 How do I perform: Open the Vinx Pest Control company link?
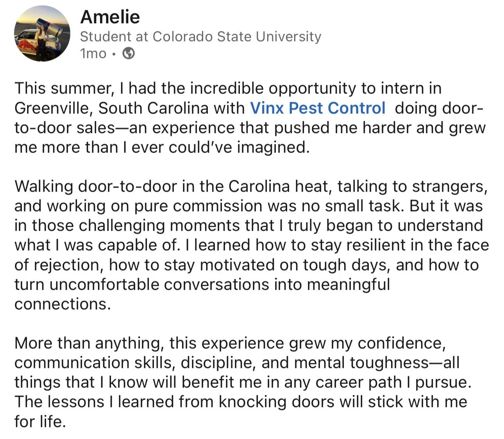point(317,108)
